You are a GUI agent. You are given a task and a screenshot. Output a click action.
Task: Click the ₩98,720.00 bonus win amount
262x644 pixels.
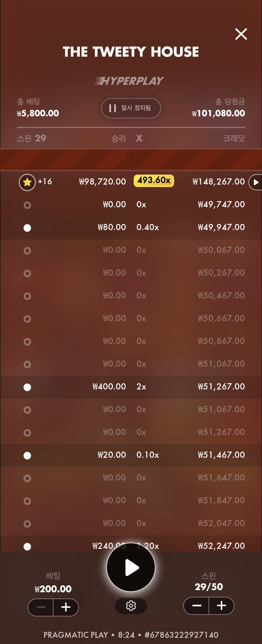tap(102, 182)
